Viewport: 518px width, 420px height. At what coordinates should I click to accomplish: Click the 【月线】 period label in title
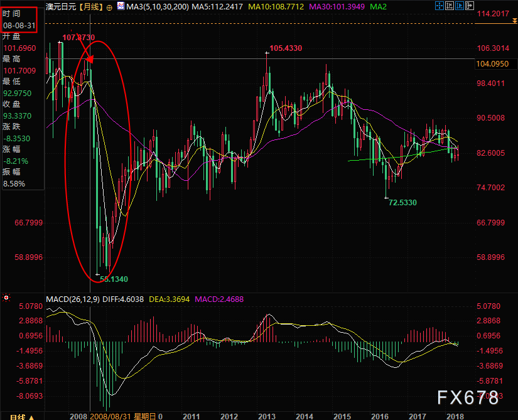[91, 7]
